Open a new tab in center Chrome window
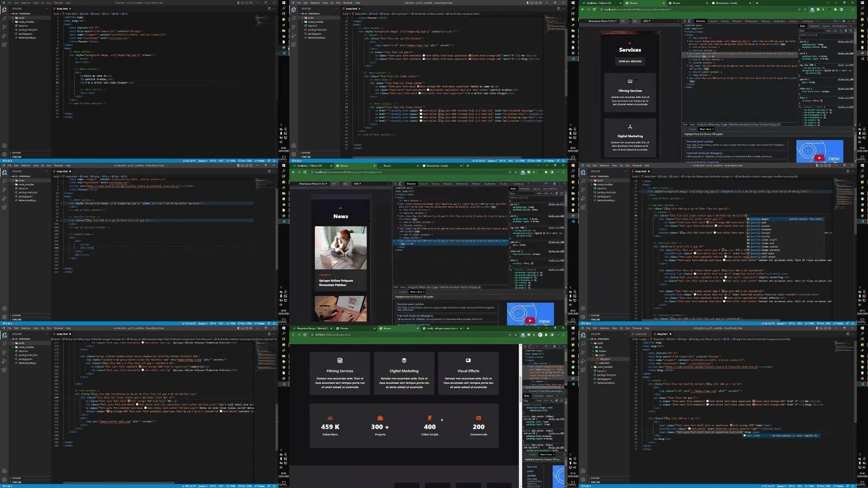 click(468, 166)
